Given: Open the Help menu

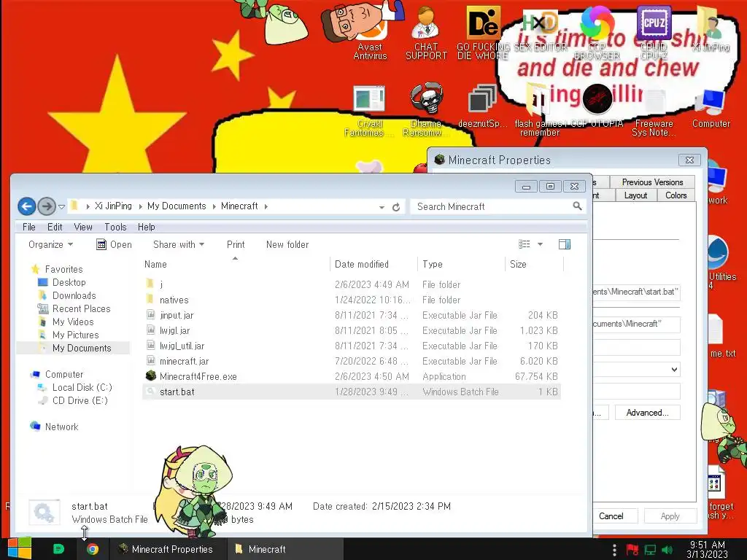Looking at the screenshot, I should pos(146,227).
